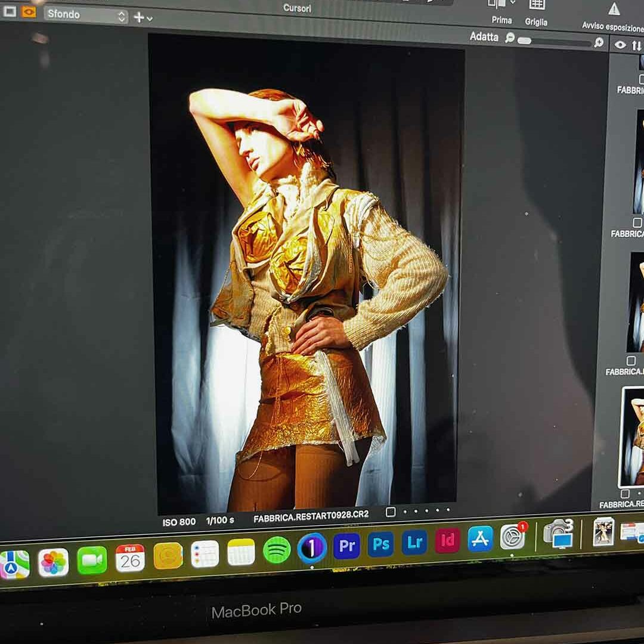The height and width of the screenshot is (644, 644).
Task: Toggle the Griglia grid overlay
Action: (x=537, y=5)
